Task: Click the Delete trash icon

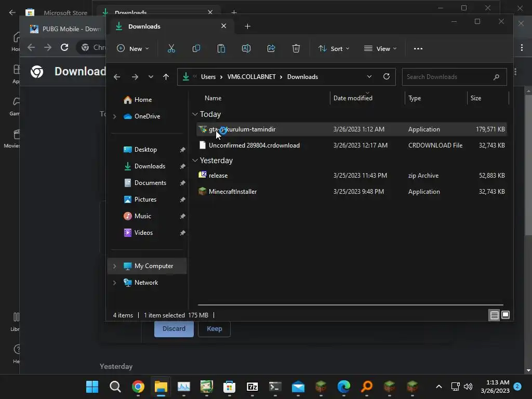Action: pos(296,48)
